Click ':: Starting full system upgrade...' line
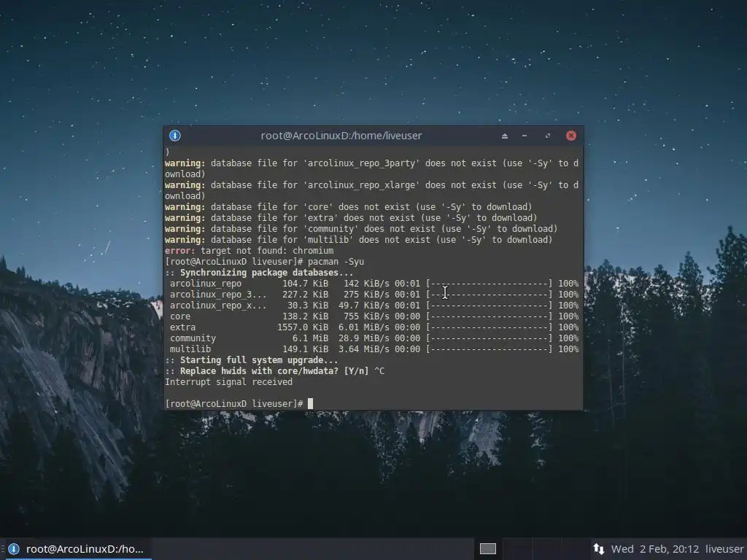 pyautogui.click(x=252, y=360)
